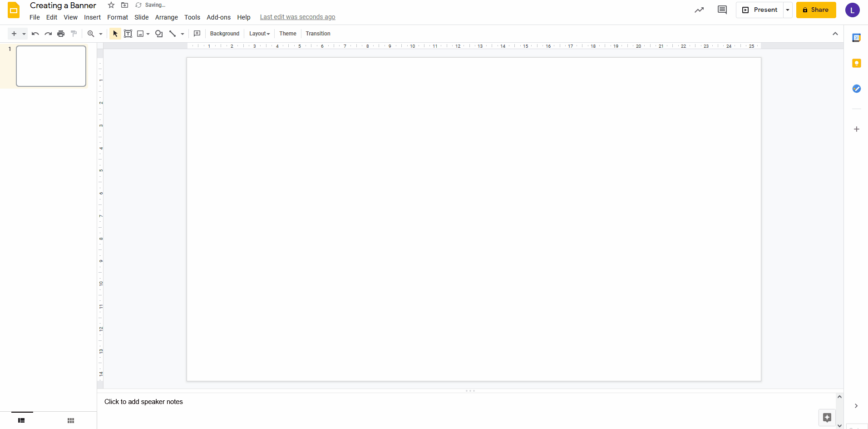868x429 pixels.
Task: Open version history via Last edit link
Action: (297, 17)
